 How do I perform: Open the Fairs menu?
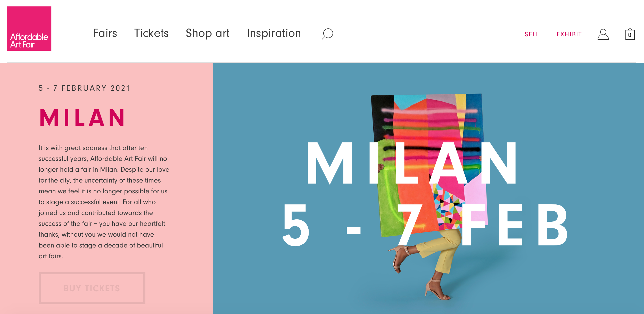tap(105, 33)
